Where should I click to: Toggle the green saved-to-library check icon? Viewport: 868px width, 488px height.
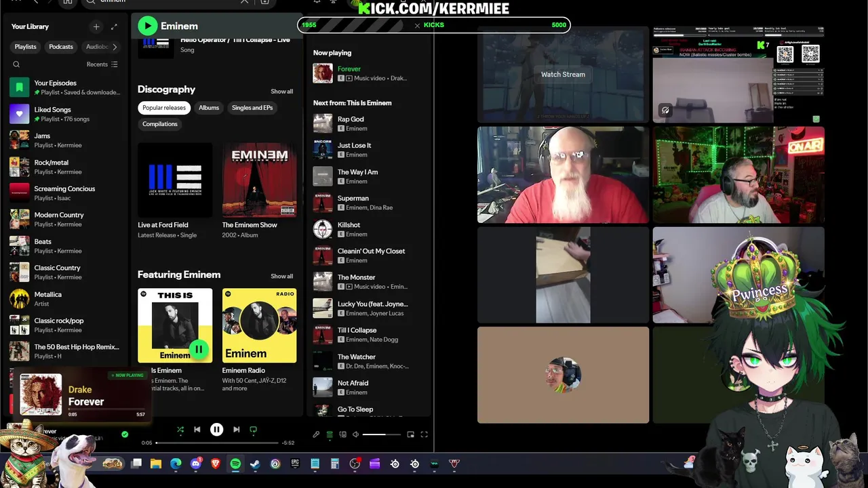125,434
